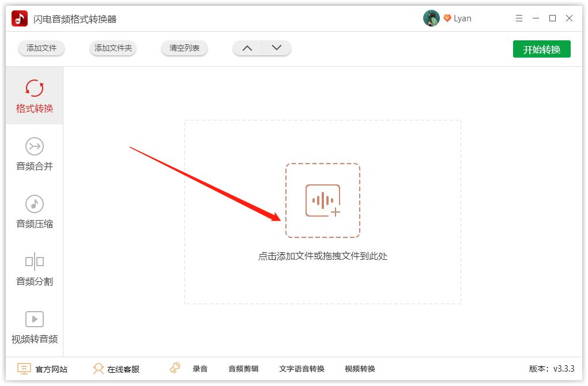Click 清空列表 to clear the list
The width and height of the screenshot is (588, 386).
[184, 48]
